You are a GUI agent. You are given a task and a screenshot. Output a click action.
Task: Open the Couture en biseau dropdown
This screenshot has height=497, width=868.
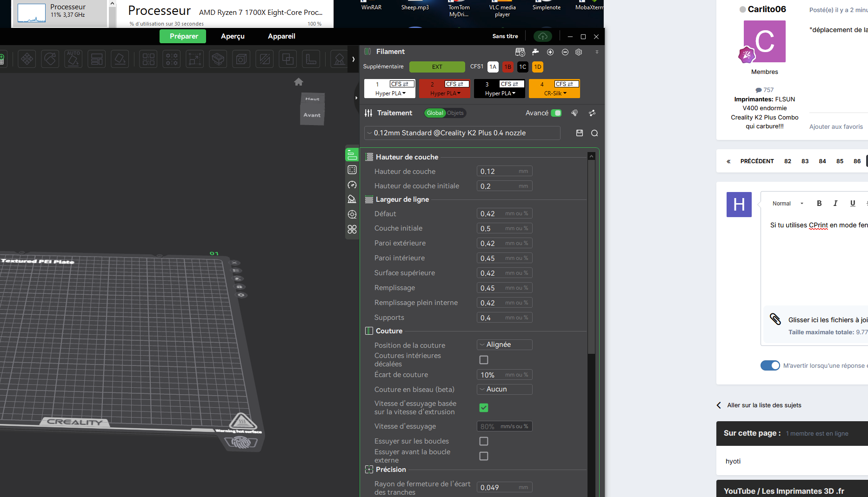coord(505,389)
